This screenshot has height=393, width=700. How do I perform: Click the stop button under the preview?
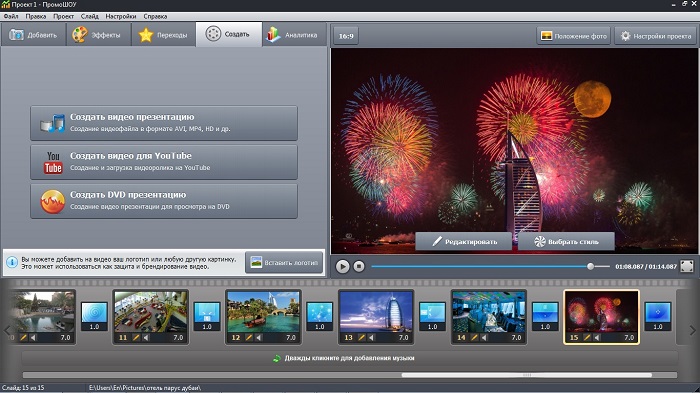359,267
